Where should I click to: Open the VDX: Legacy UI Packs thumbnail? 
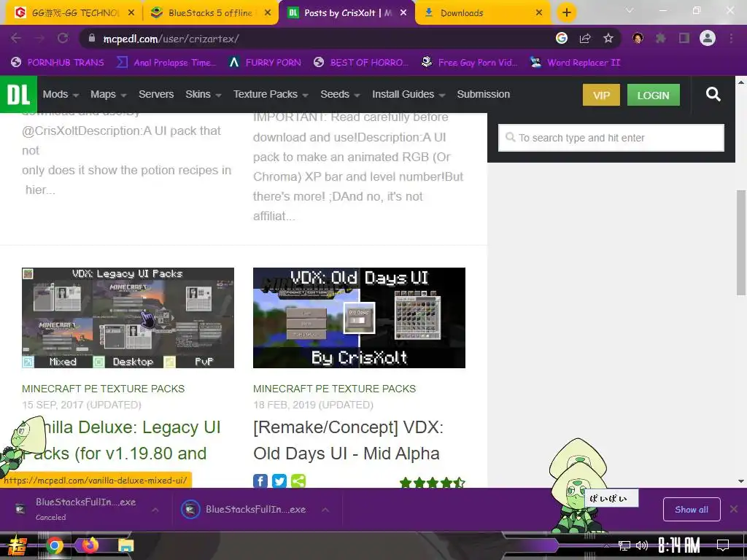(x=128, y=318)
